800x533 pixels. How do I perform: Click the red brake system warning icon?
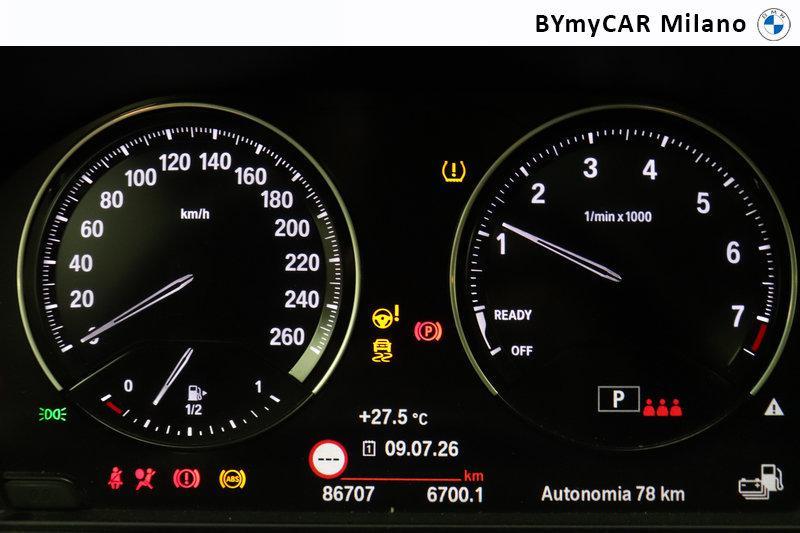187,478
